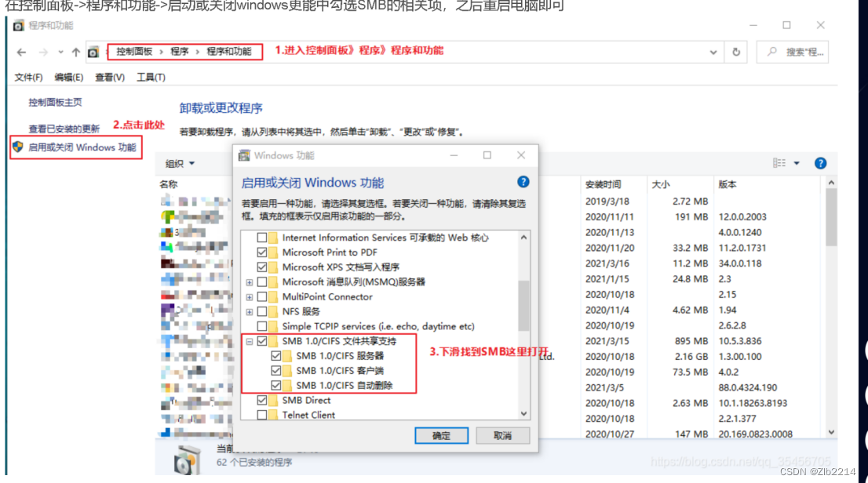Click the back arrow in Programs and Features

[21, 52]
